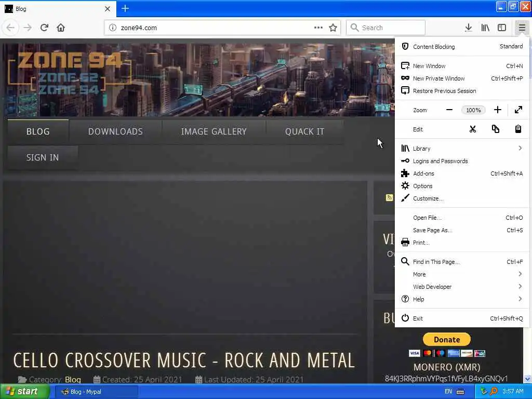Open the DOWNLOADS navigation tab
Screen dimensions: 532x399
(x=115, y=131)
